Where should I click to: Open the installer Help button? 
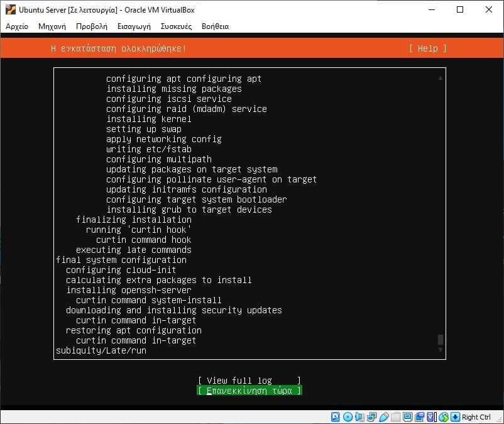click(427, 48)
